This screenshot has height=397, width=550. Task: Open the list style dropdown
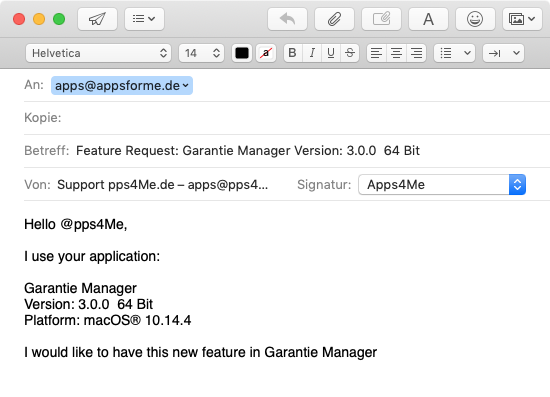pyautogui.click(x=455, y=53)
